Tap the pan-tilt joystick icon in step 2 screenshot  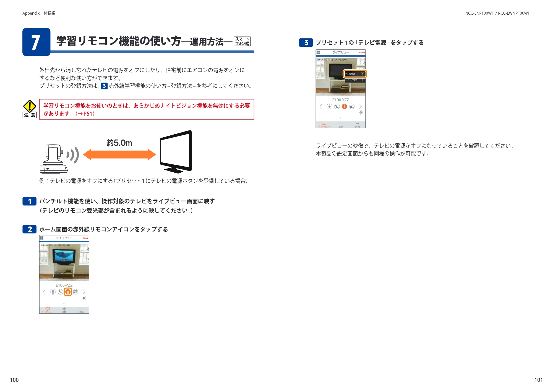60,292
